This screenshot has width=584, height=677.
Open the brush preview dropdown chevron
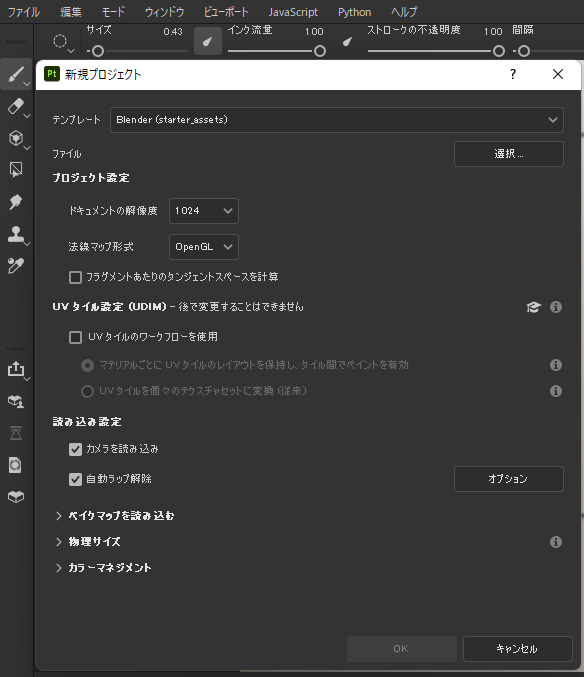click(71, 51)
